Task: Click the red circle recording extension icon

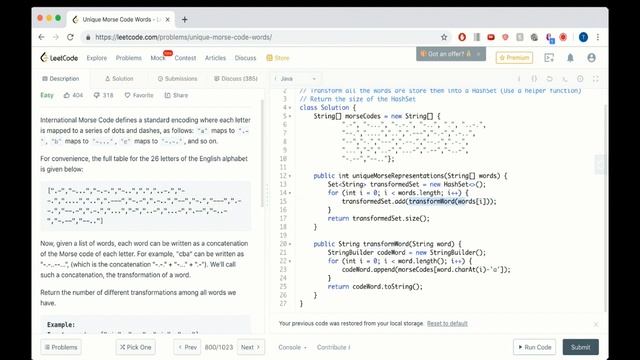Action: pos(563,37)
